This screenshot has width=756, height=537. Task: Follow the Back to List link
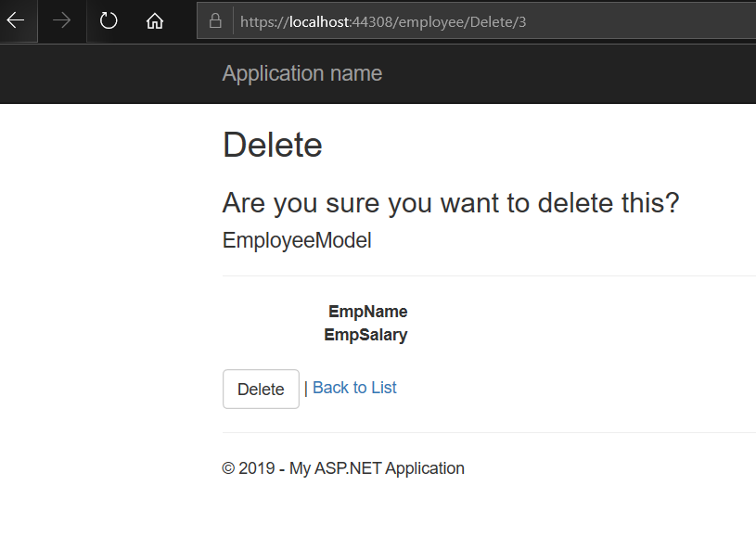coord(353,387)
